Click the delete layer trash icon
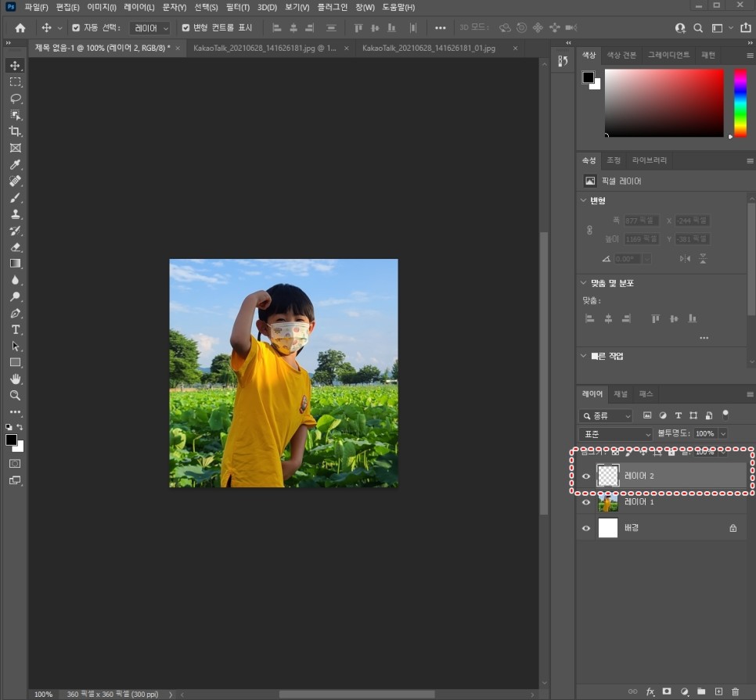 pyautogui.click(x=735, y=691)
